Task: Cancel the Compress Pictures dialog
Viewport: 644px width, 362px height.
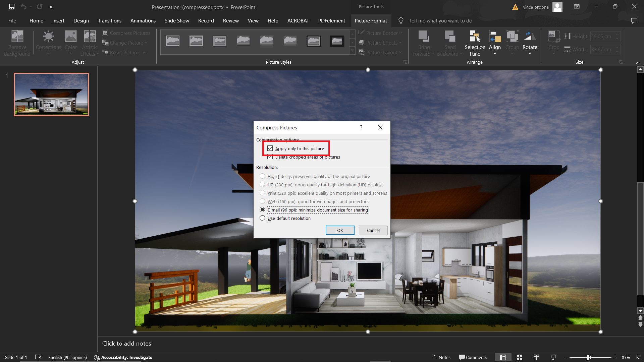Action: (x=373, y=230)
